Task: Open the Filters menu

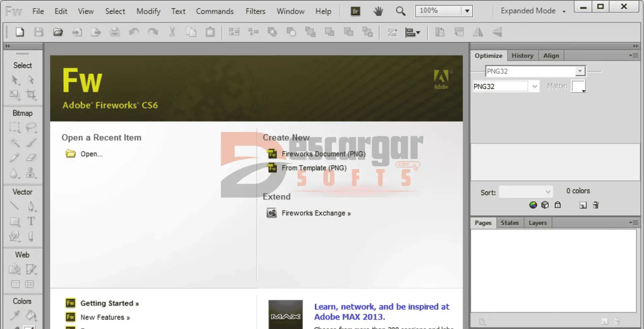Action: pos(255,11)
